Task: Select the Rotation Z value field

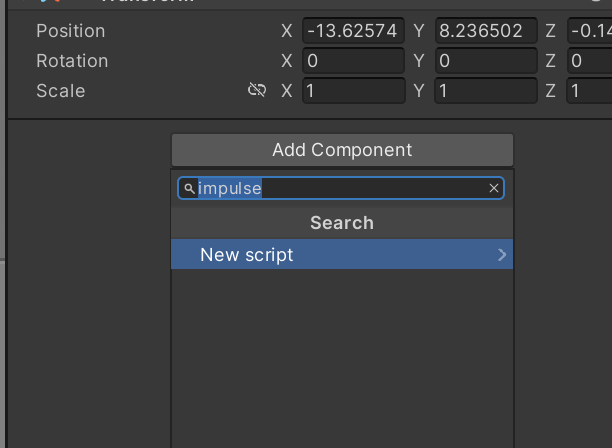Action: (x=588, y=61)
